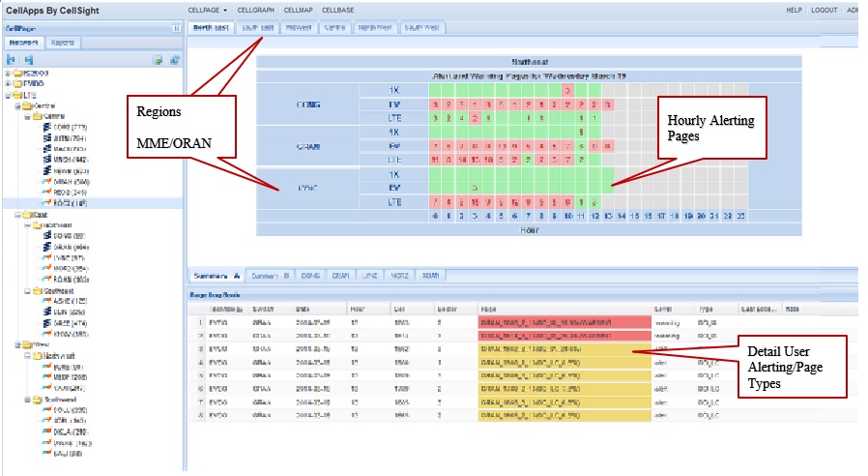Expand the IS2000 tree node
The height and width of the screenshot is (476, 868).
point(8,74)
